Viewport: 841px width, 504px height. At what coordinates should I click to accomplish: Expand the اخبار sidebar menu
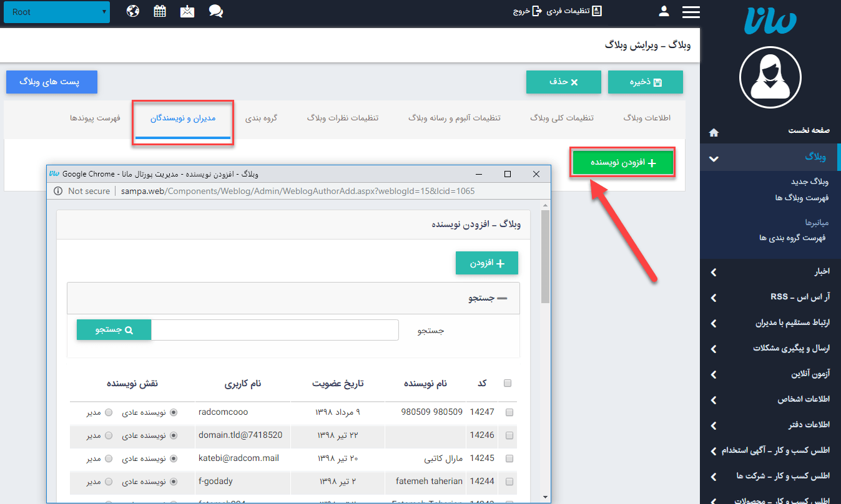714,272
